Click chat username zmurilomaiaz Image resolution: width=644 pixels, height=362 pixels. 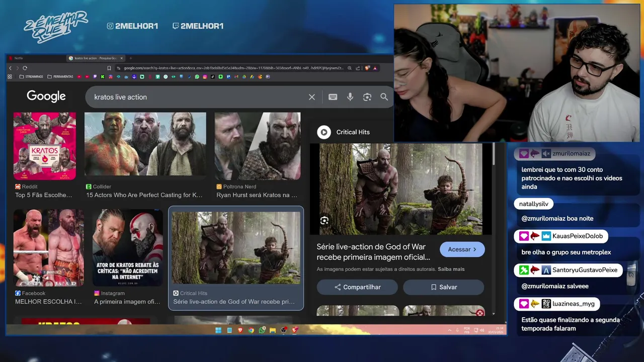[571, 153]
